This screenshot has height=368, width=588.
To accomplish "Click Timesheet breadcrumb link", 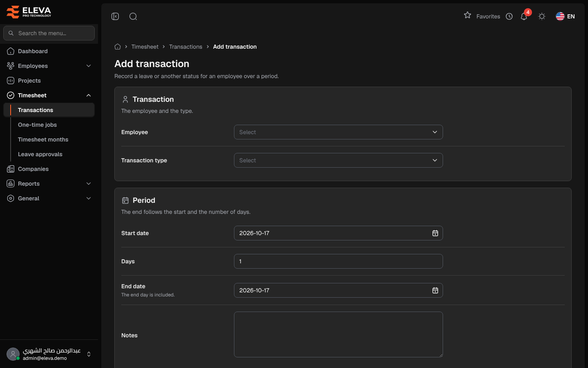I will click(x=145, y=47).
